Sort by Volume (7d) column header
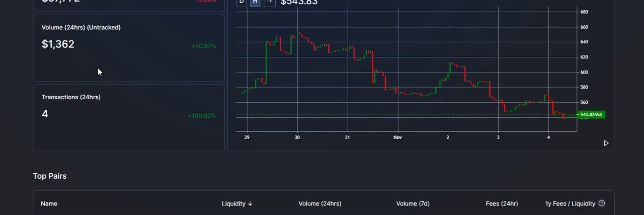This screenshot has width=644, height=215. point(413,203)
